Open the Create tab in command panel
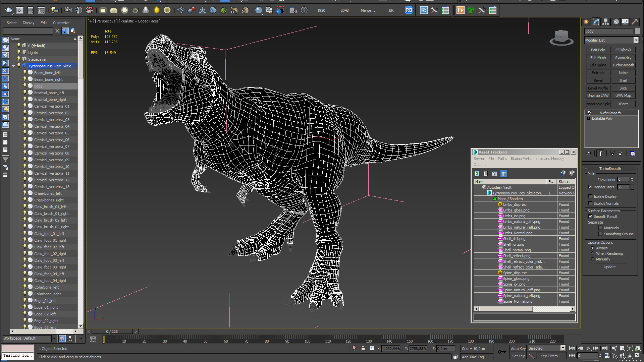 pos(586,22)
